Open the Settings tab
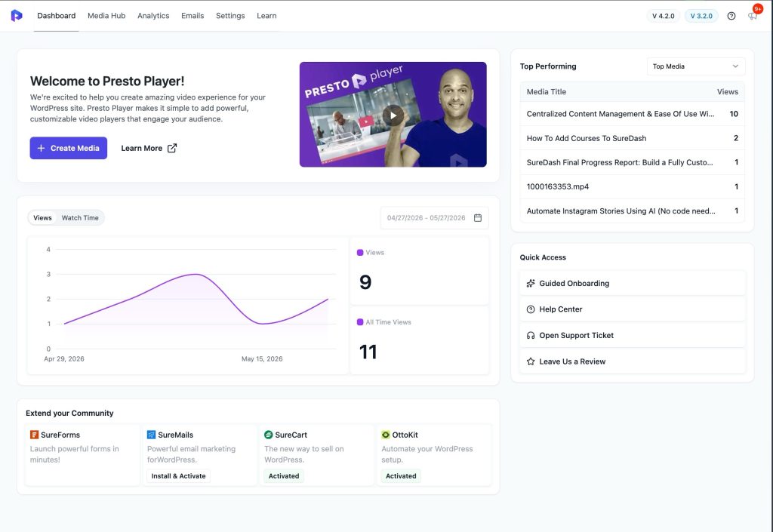Image resolution: width=773 pixels, height=532 pixels. point(230,16)
